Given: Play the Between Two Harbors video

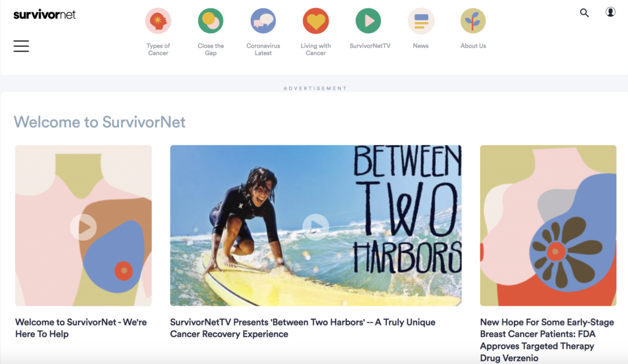Looking at the screenshot, I should 316,227.
